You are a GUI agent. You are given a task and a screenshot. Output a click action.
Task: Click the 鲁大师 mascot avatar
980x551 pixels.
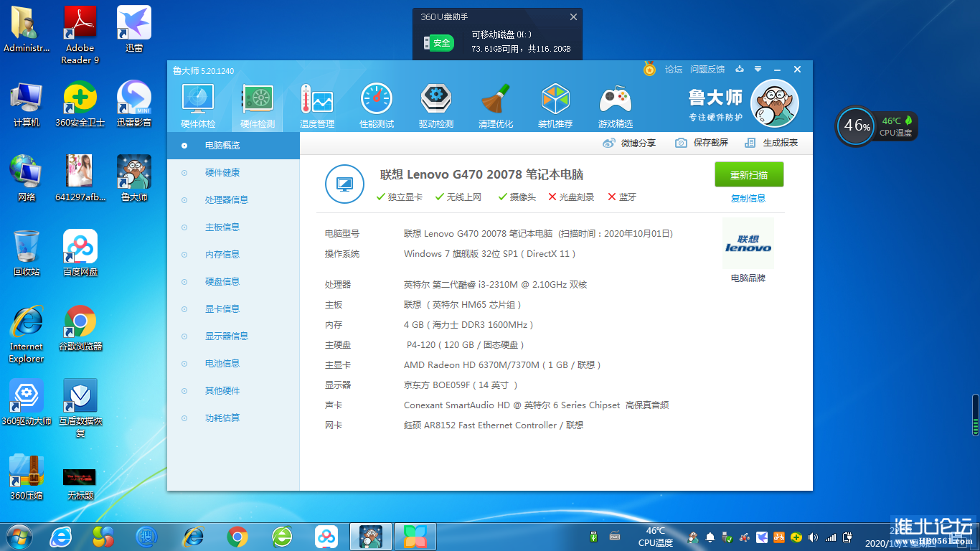tap(774, 103)
